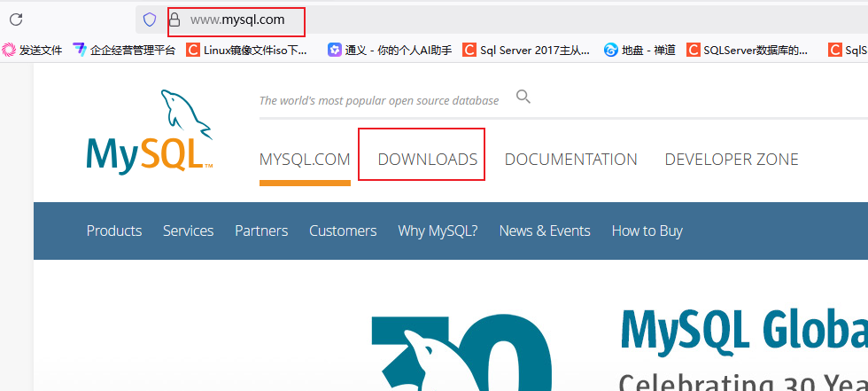Open the Why MySQL? menu
The width and height of the screenshot is (868, 391).
438,231
